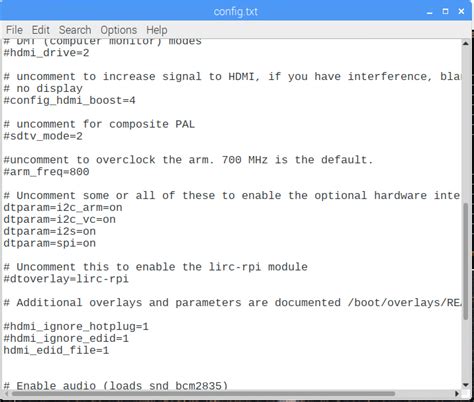Maximize the config.txt window
The height and width of the screenshot is (402, 474).
(x=445, y=12)
